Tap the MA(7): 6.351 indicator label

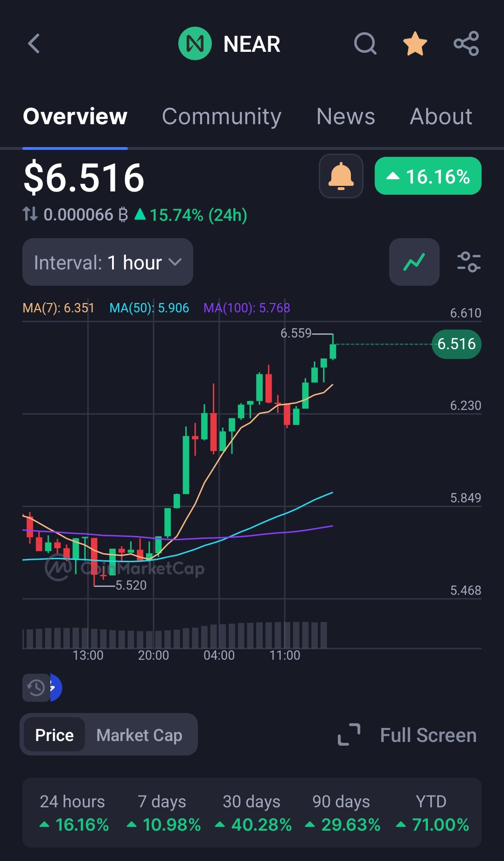pos(58,308)
